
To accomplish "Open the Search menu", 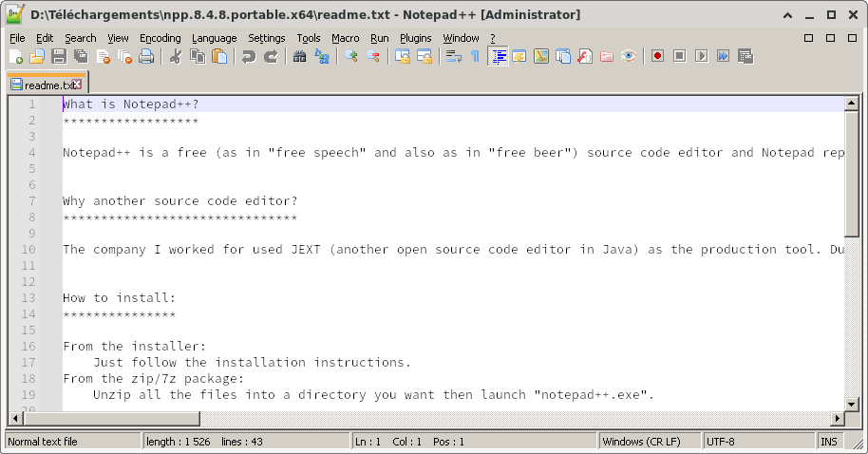I will pyautogui.click(x=81, y=38).
